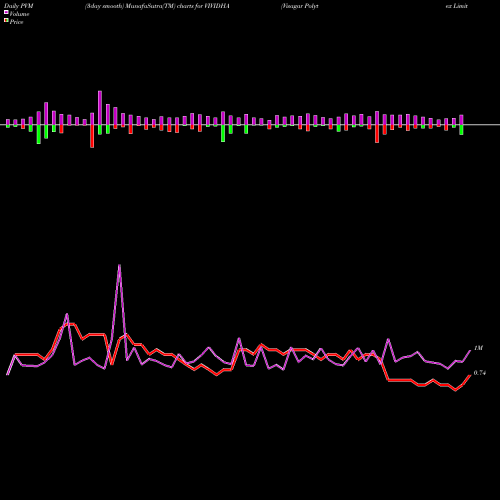The height and width of the screenshot is (500, 500).
Task: Click the tallest magenta volume bar
Action: (100, 108)
